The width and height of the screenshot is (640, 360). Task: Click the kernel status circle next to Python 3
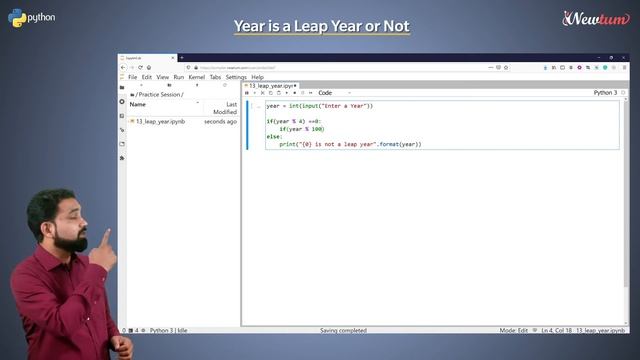(623, 93)
